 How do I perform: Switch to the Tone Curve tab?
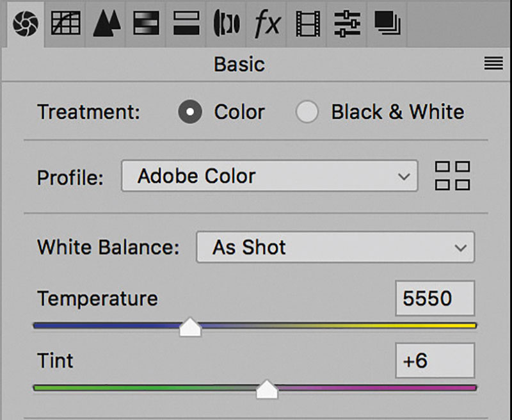(66, 24)
